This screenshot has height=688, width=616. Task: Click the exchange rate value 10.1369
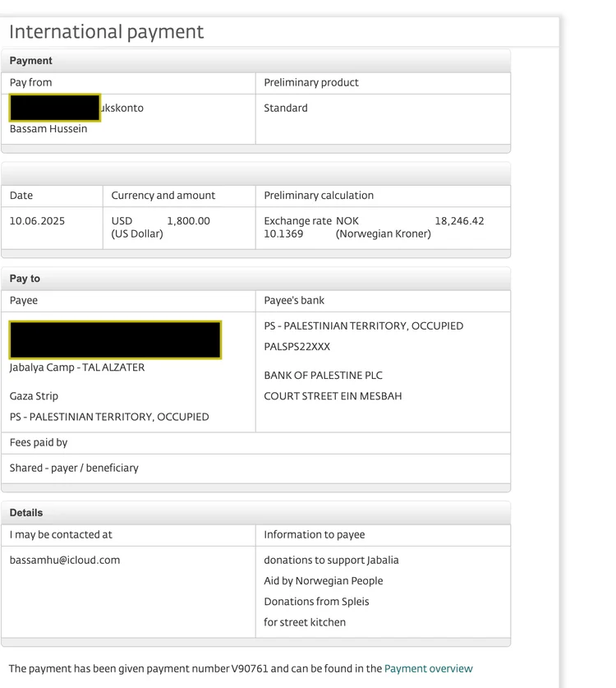(283, 233)
